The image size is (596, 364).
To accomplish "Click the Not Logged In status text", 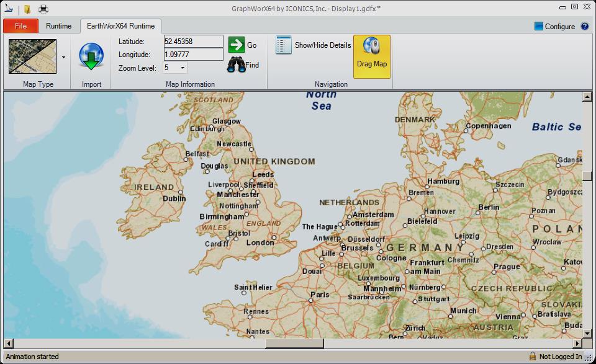I will (x=560, y=357).
